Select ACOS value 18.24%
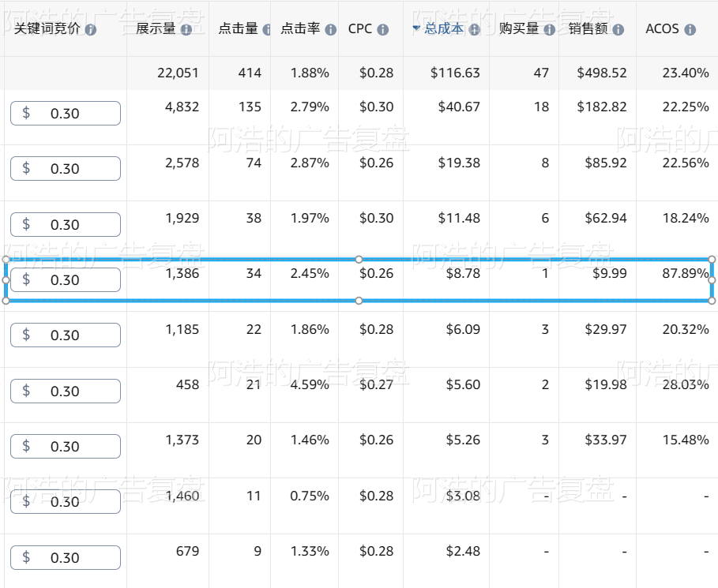This screenshot has height=588, width=718. pos(686,218)
